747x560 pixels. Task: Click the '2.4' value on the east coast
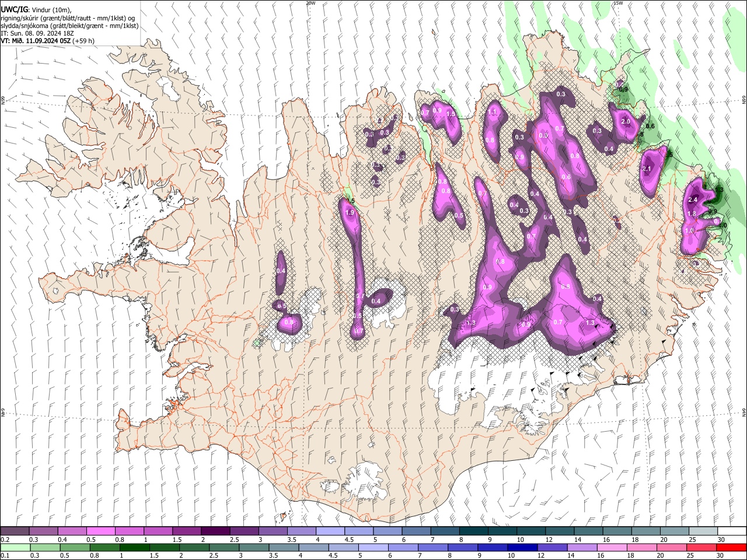(x=693, y=200)
